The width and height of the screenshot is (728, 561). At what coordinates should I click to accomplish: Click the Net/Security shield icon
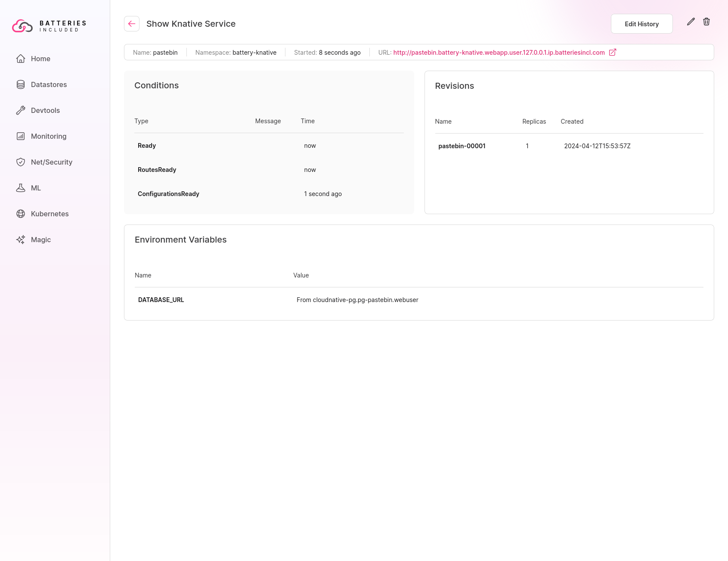point(21,162)
